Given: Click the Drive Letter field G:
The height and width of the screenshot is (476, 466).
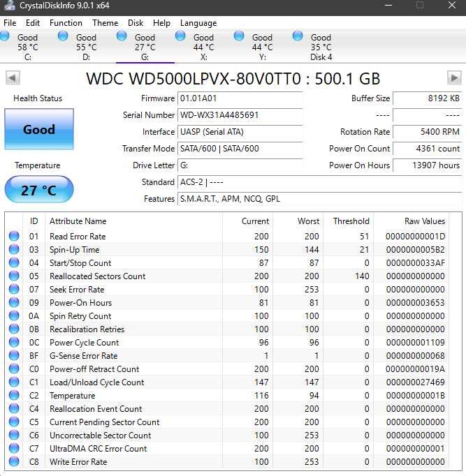Looking at the screenshot, I should coord(240,165).
